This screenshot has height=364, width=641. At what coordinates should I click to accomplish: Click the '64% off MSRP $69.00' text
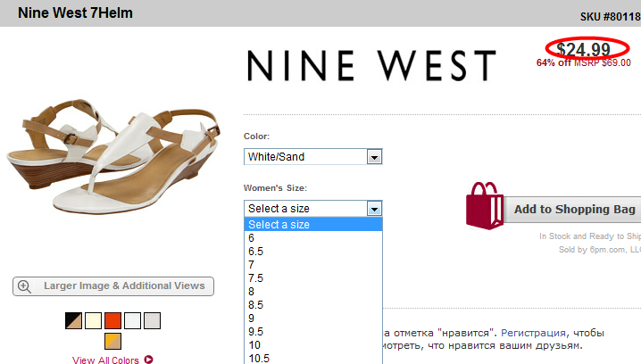[583, 63]
